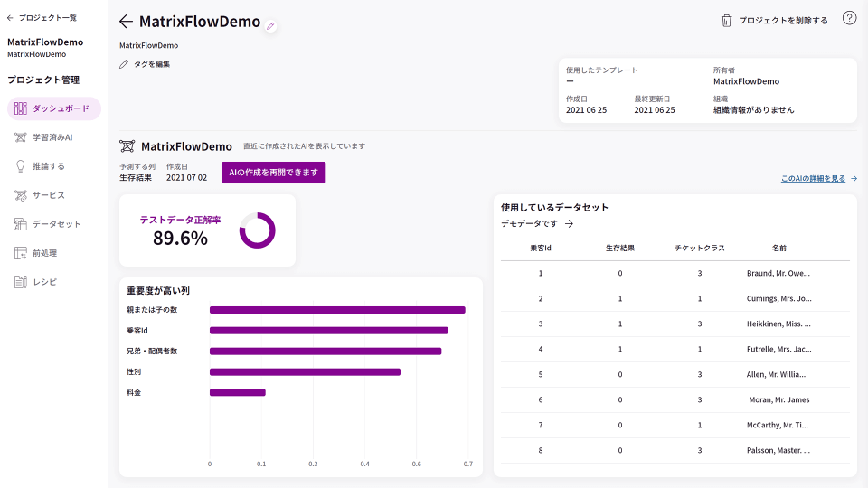Viewport: 868px width, 488px height.
Task: Click the テストデータ正解率 label
Action: pos(181,220)
